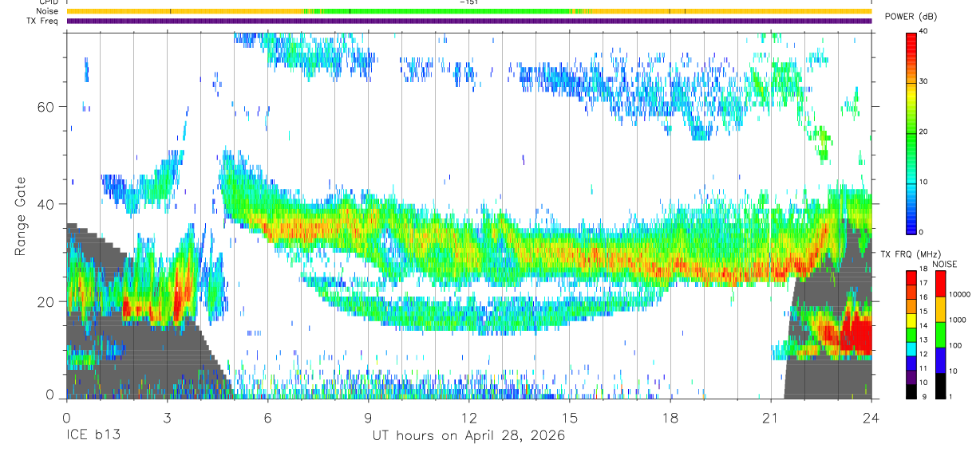Click the 18 tick on UT hours axis
Viewport: 980px width, 452px height.
(670, 418)
